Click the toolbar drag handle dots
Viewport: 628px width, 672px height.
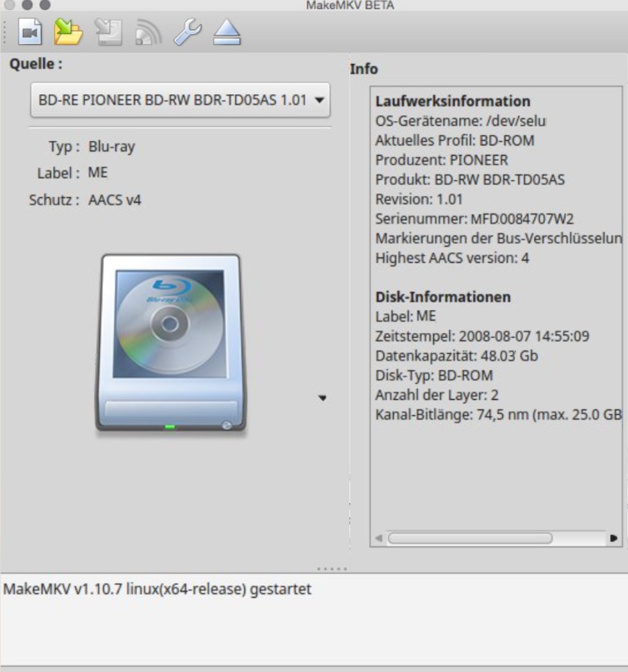click(x=4, y=32)
